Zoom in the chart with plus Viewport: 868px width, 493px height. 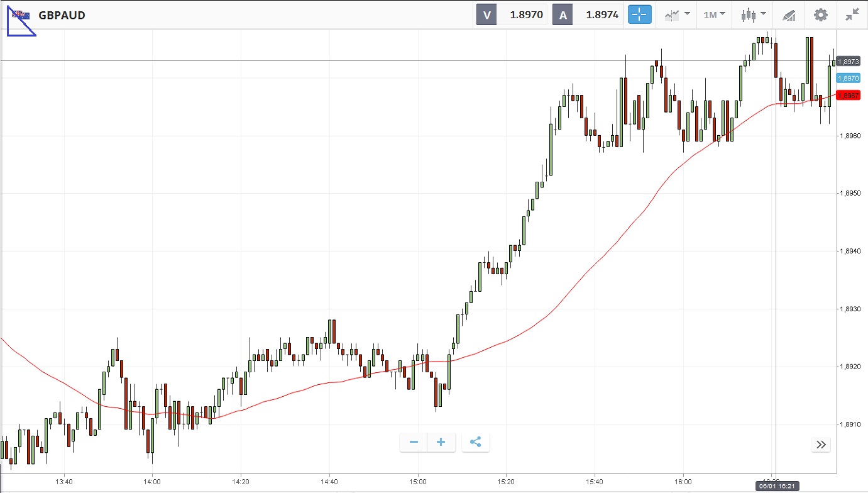[x=441, y=443]
